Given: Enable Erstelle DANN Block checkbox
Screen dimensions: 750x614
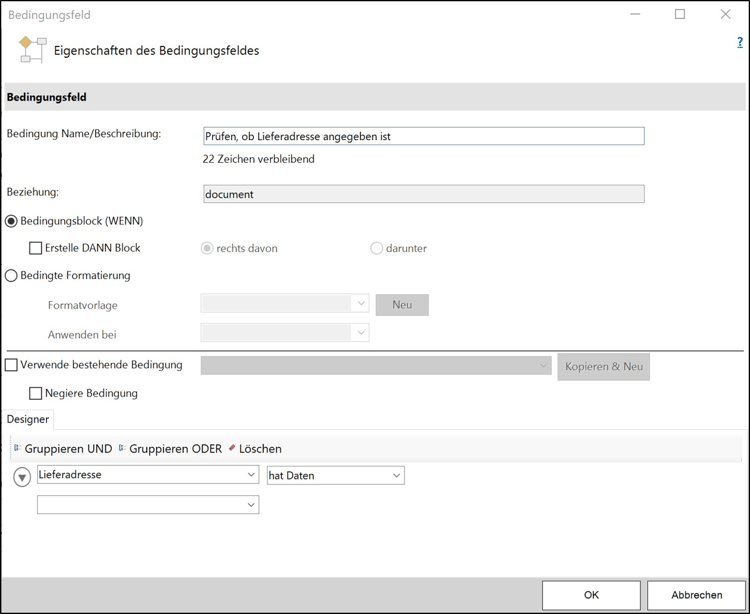Looking at the screenshot, I should pos(35,248).
